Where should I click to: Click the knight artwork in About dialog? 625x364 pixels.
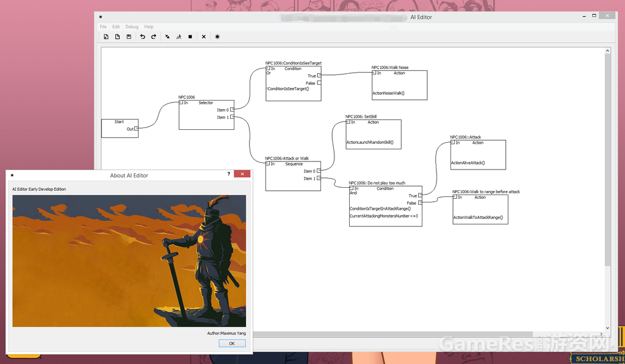coord(129,261)
